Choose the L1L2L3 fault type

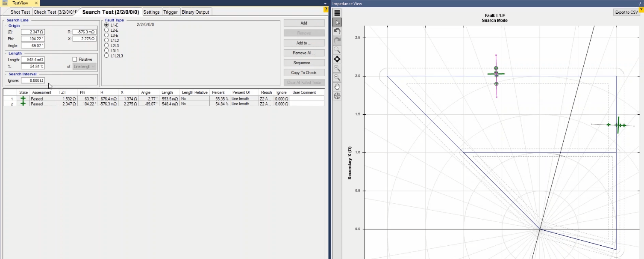pyautogui.click(x=107, y=56)
